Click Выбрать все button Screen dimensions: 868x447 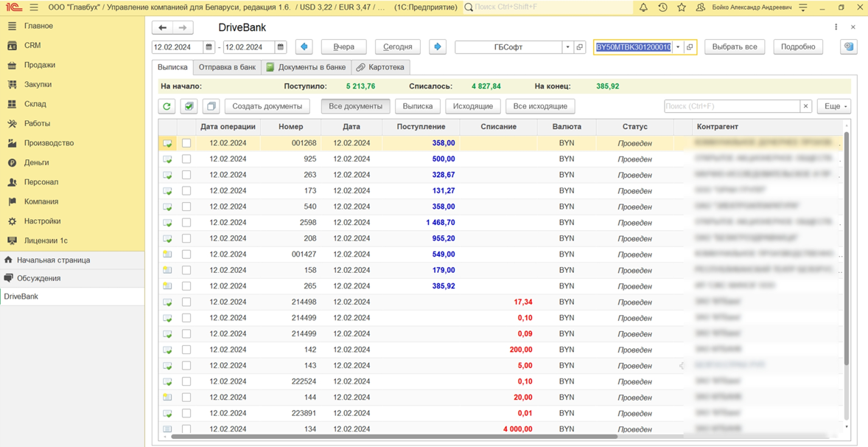point(735,47)
